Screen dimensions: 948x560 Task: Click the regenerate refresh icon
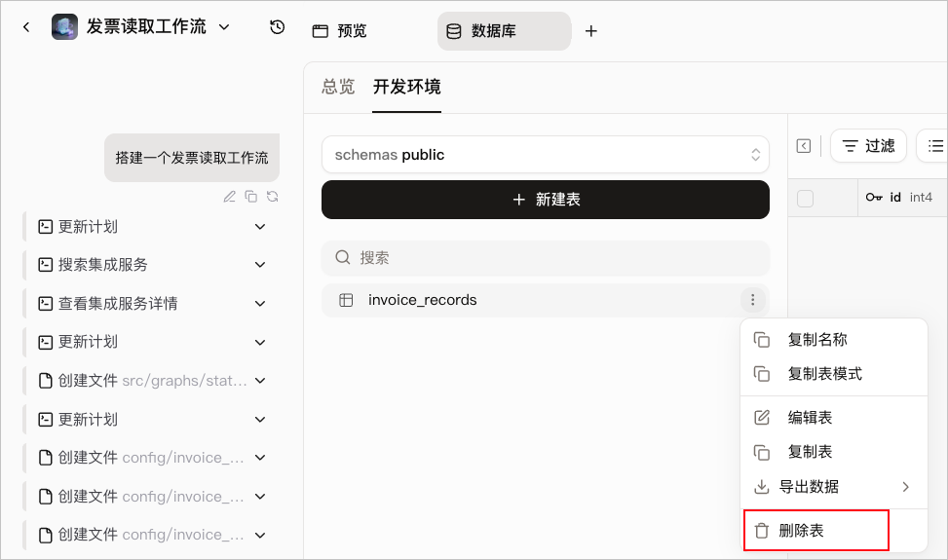coord(272,197)
